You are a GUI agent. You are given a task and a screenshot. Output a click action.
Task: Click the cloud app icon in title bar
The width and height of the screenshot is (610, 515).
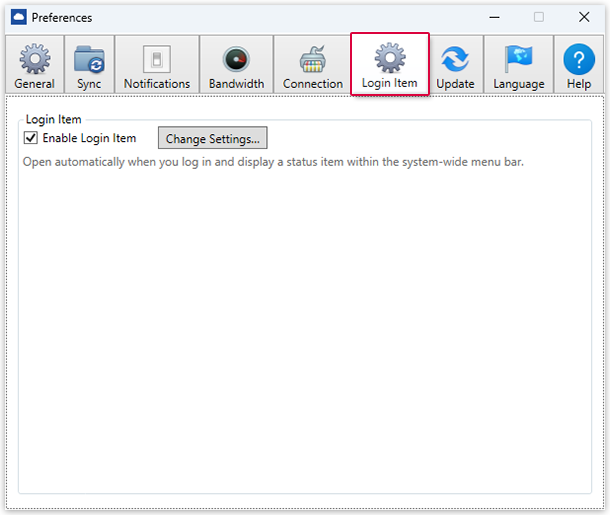click(x=18, y=17)
